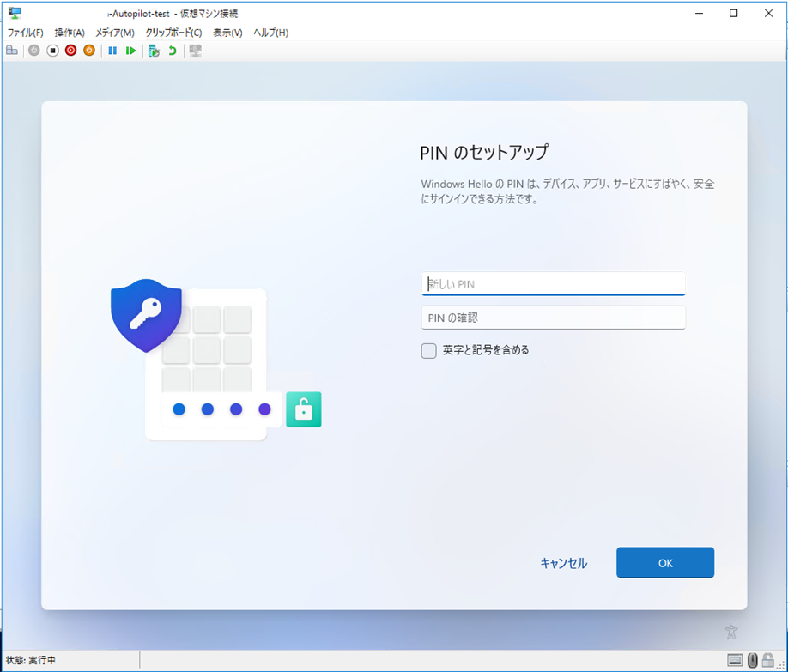Click the lock icon in the status bar
The height and width of the screenshot is (672, 788).
[767, 659]
